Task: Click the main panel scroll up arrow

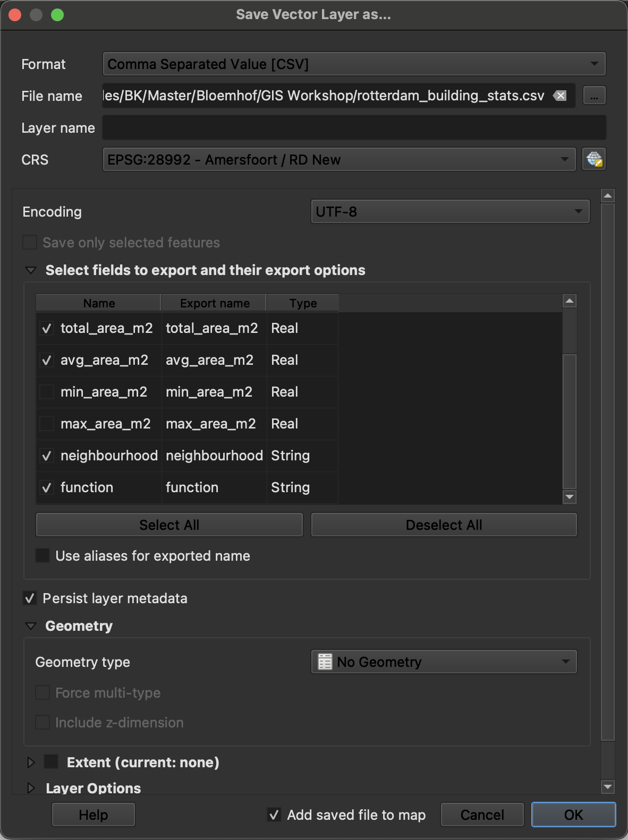Action: [x=608, y=196]
